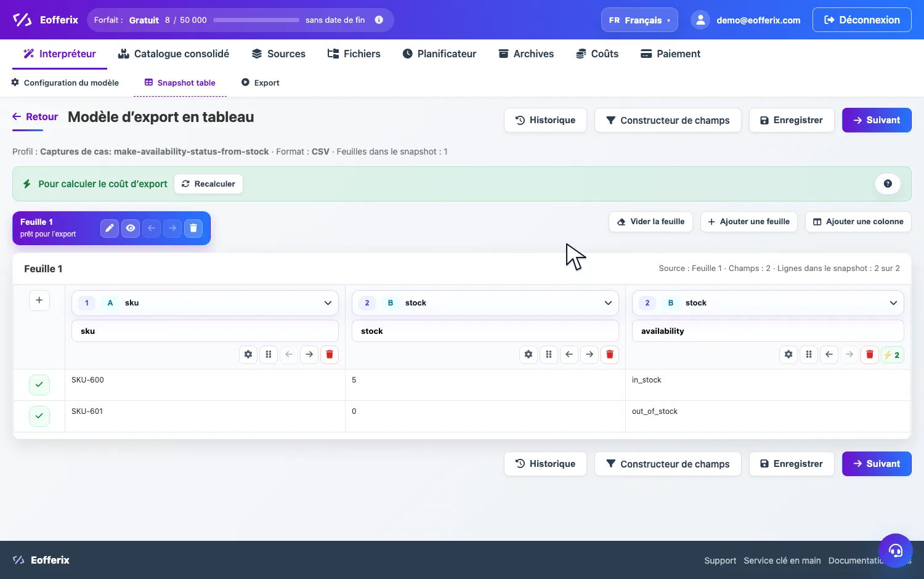Screen dimensions: 924x579
Task: Click the top Enregistrer button
Action: coord(792,120)
